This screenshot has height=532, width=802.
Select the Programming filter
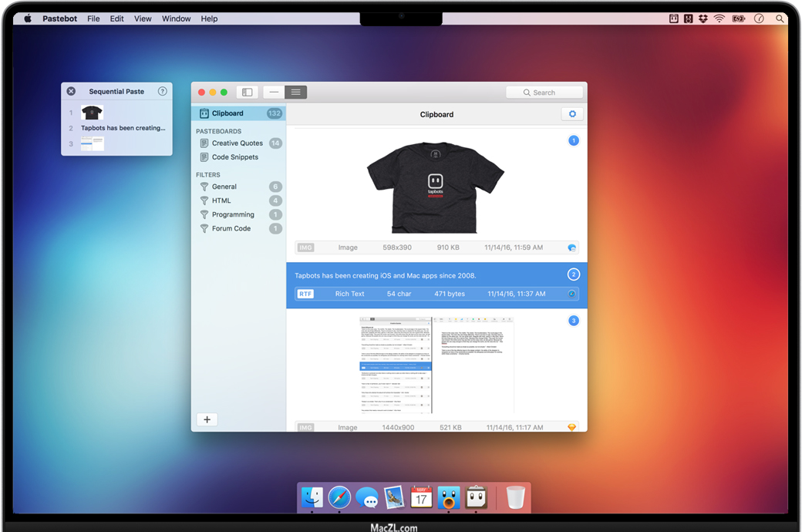tap(233, 214)
